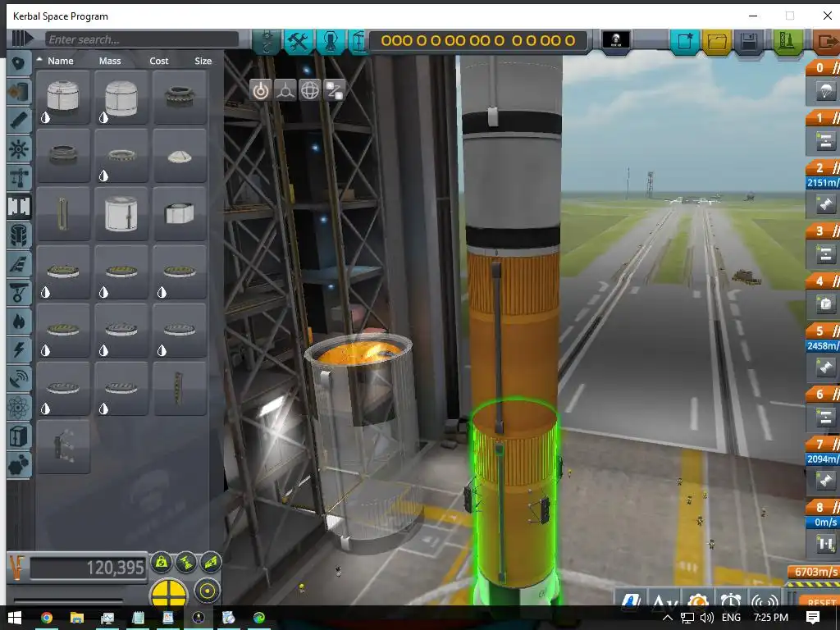Open the Fuel Tanks parts category
This screenshot has height=630, width=840.
coord(19,92)
